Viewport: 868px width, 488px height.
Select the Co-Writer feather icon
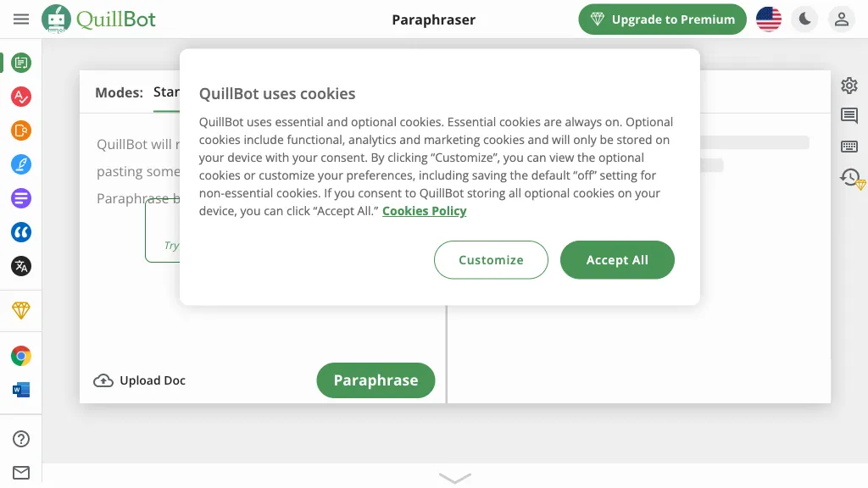[21, 164]
